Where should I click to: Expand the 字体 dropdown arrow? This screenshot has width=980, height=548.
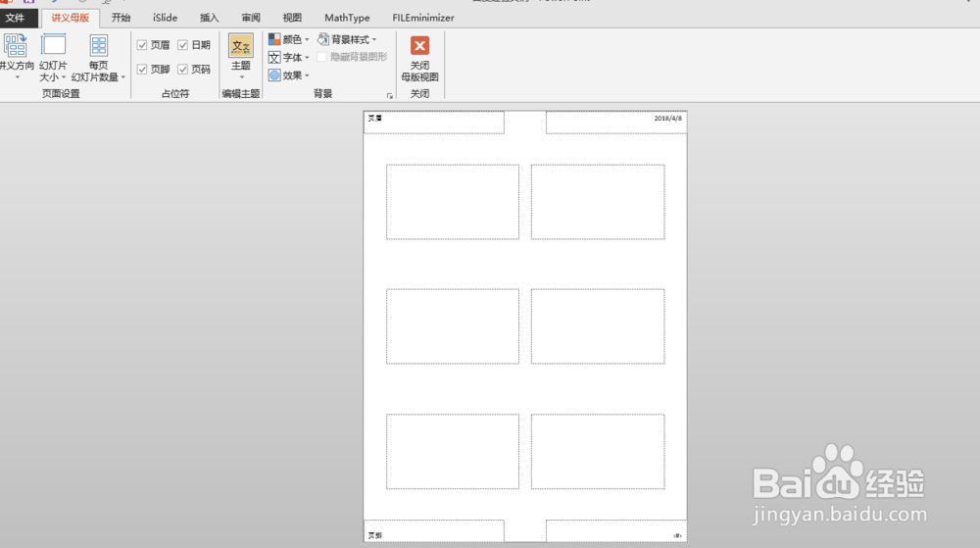point(307,58)
